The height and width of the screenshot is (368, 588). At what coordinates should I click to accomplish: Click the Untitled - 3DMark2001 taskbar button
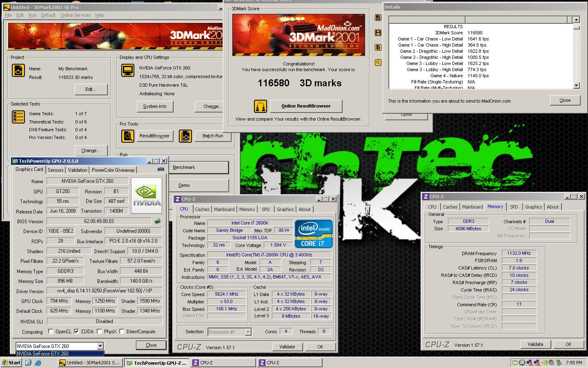click(90, 363)
